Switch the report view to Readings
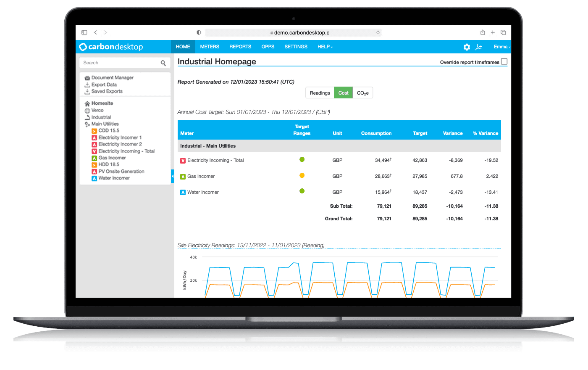The image size is (588, 370). 320,93
